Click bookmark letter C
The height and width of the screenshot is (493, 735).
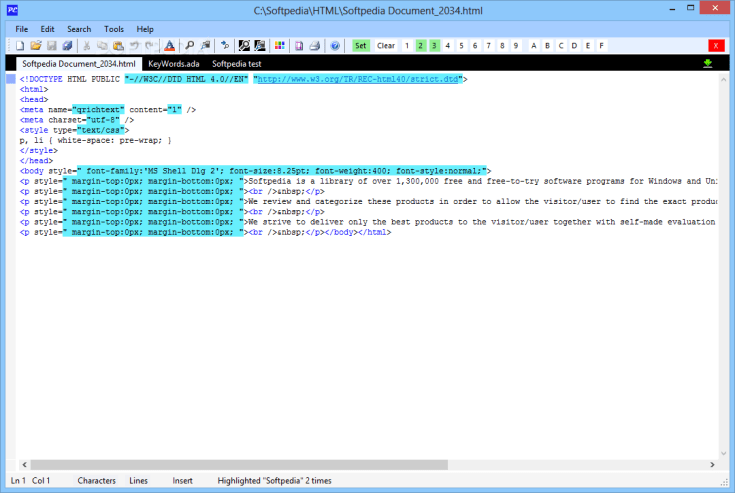pyautogui.click(x=561, y=45)
